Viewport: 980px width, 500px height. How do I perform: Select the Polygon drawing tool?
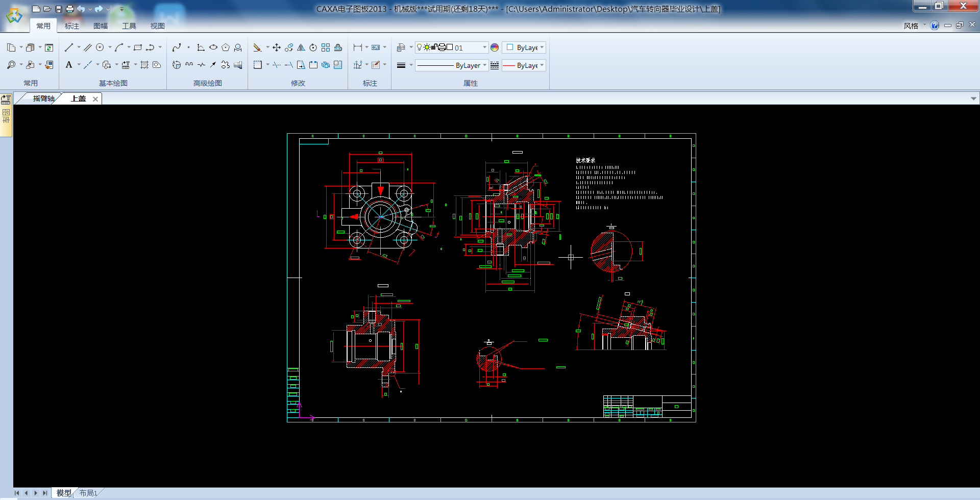point(226,47)
